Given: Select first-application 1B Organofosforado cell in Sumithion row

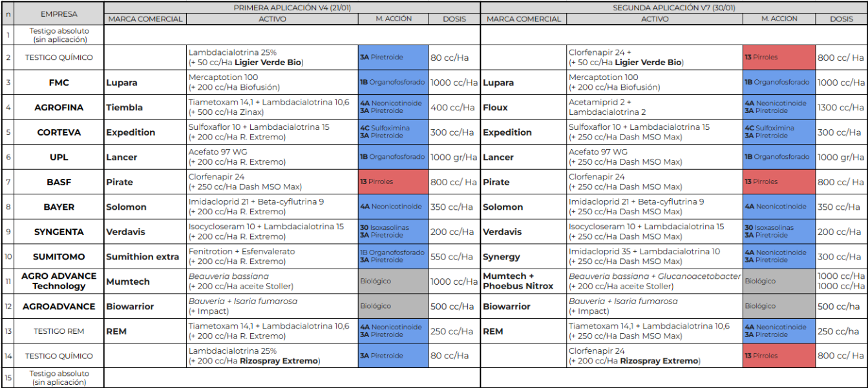Looking at the screenshot, I should tap(393, 257).
